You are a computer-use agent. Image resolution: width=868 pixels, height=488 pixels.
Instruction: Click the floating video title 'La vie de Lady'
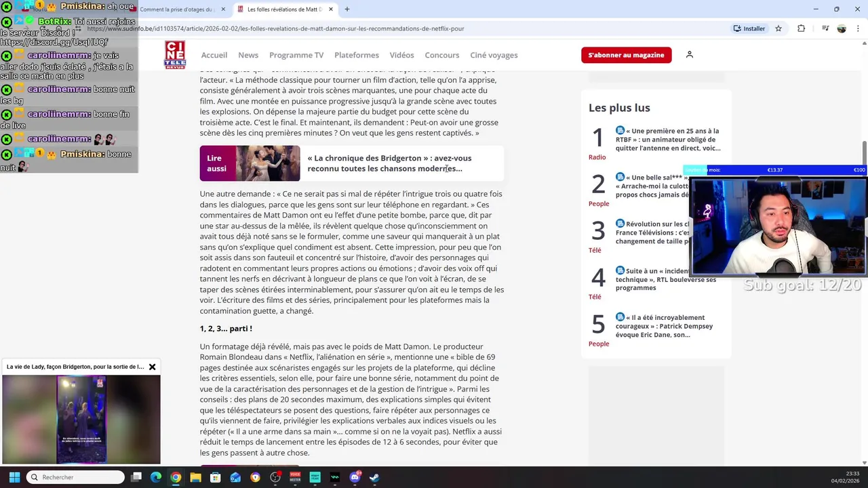75,367
